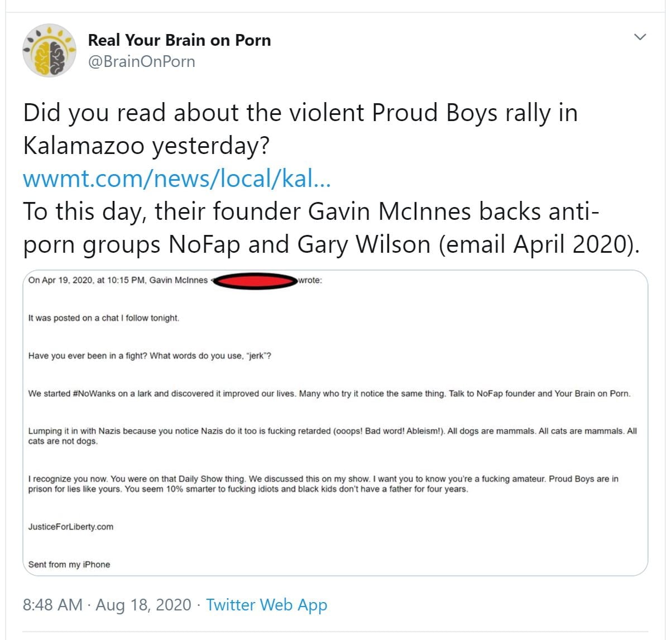Click JusticeForLiberty.com in the email image

71,527
